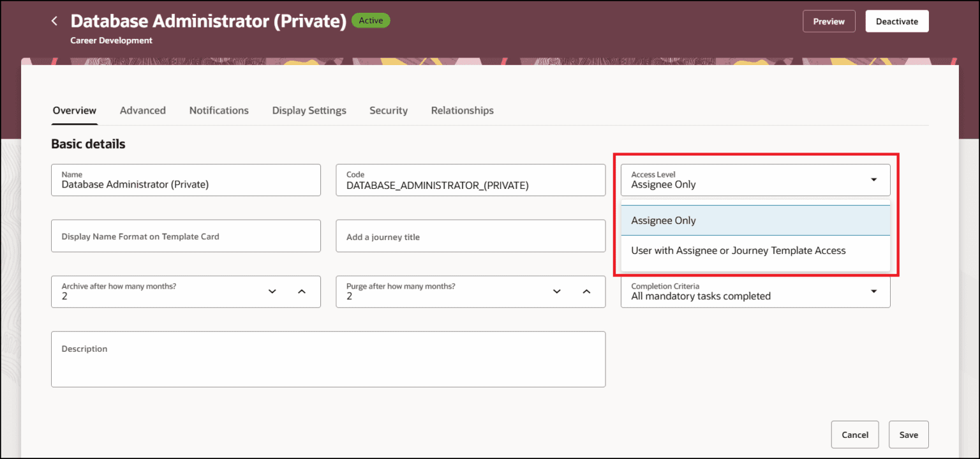Viewport: 980px width, 459px height.
Task: Switch to the Notifications tab
Action: point(219,110)
